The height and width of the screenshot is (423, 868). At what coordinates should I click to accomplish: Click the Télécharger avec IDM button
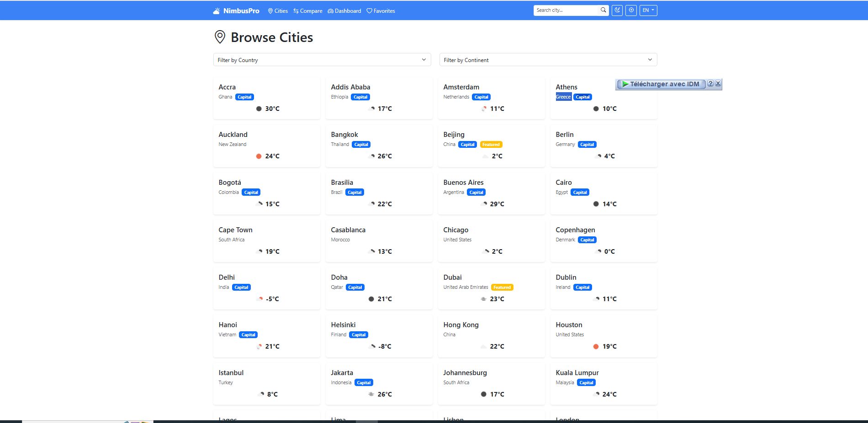coord(660,84)
